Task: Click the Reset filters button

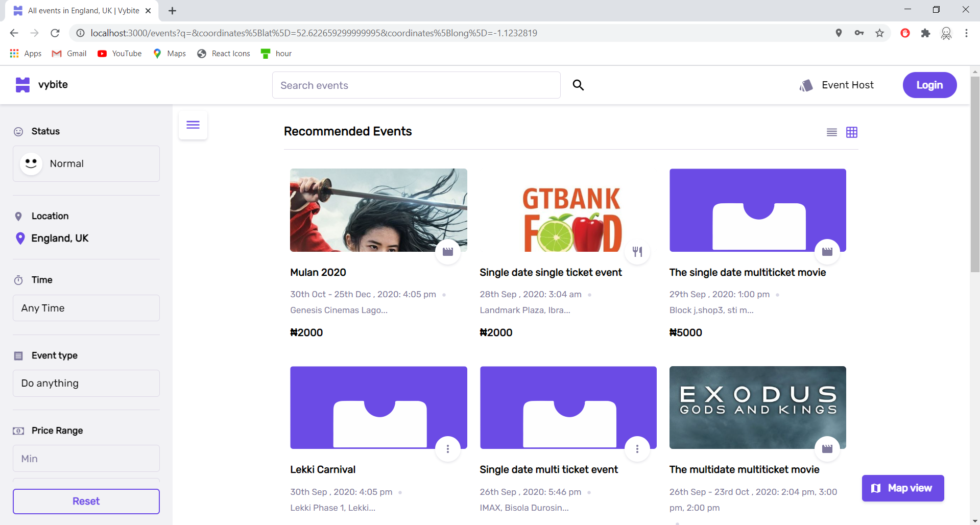Action: (86, 502)
